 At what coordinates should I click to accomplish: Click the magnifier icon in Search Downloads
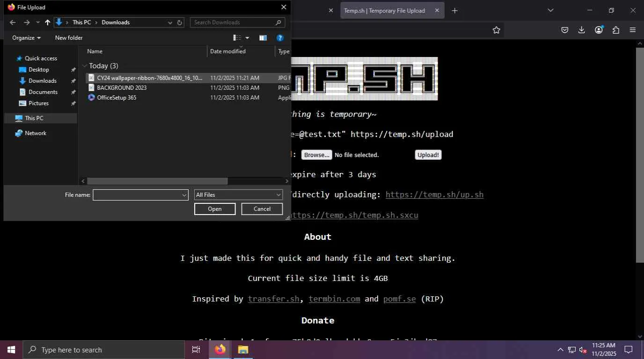(278, 22)
